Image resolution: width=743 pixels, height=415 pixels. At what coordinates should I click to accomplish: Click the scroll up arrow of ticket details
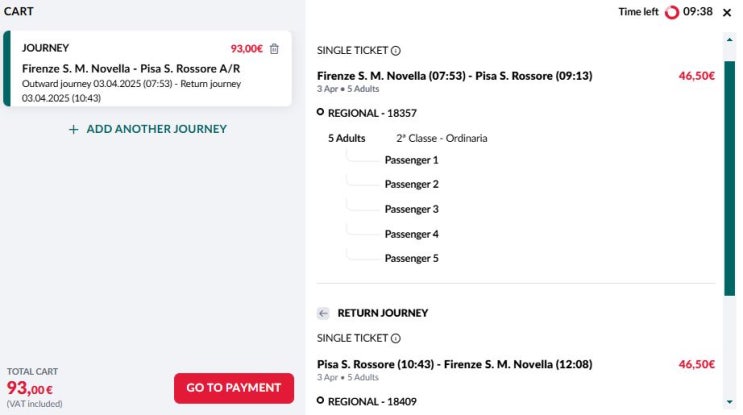pos(730,39)
